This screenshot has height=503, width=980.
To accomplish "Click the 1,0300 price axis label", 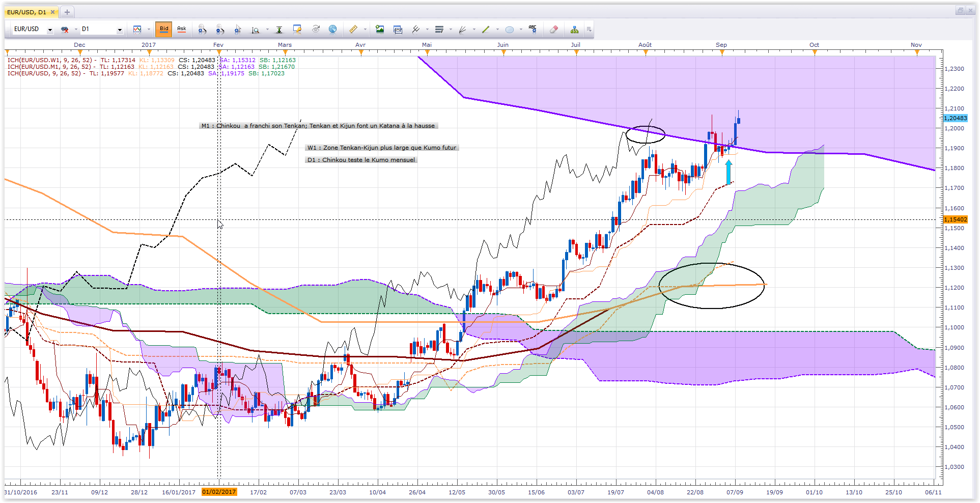I will (955, 467).
